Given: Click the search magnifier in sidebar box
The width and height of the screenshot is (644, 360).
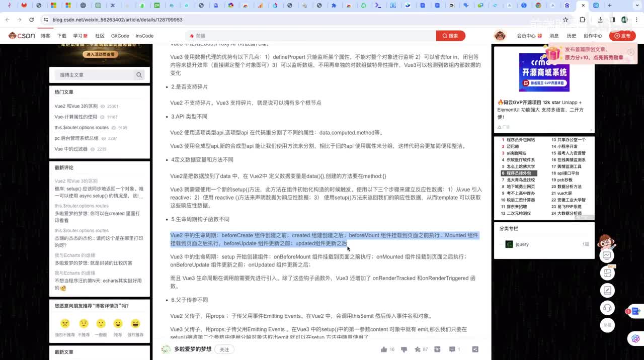Looking at the screenshot, I should [139, 75].
